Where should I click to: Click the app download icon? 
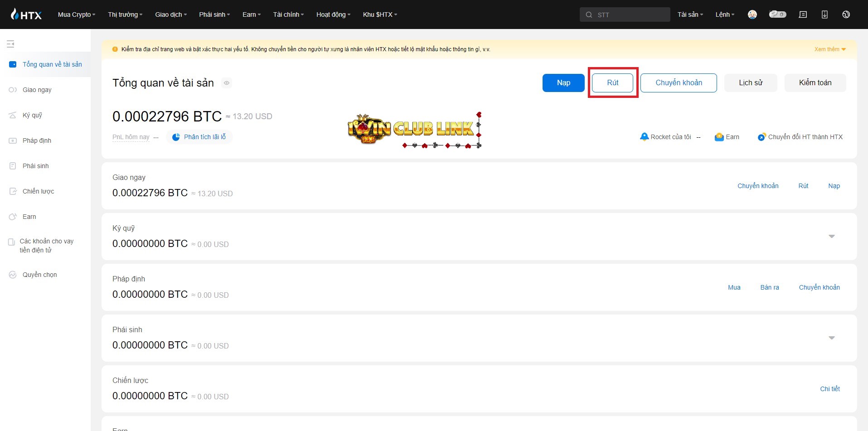(824, 15)
